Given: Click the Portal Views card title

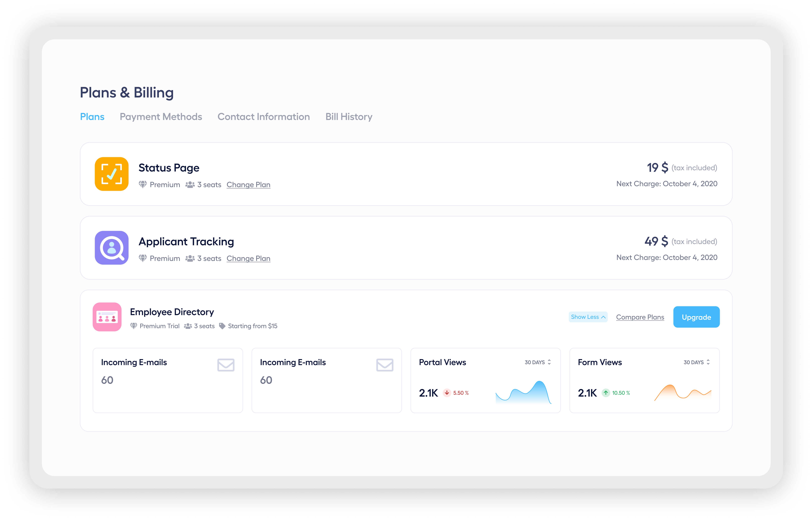Looking at the screenshot, I should (x=442, y=362).
